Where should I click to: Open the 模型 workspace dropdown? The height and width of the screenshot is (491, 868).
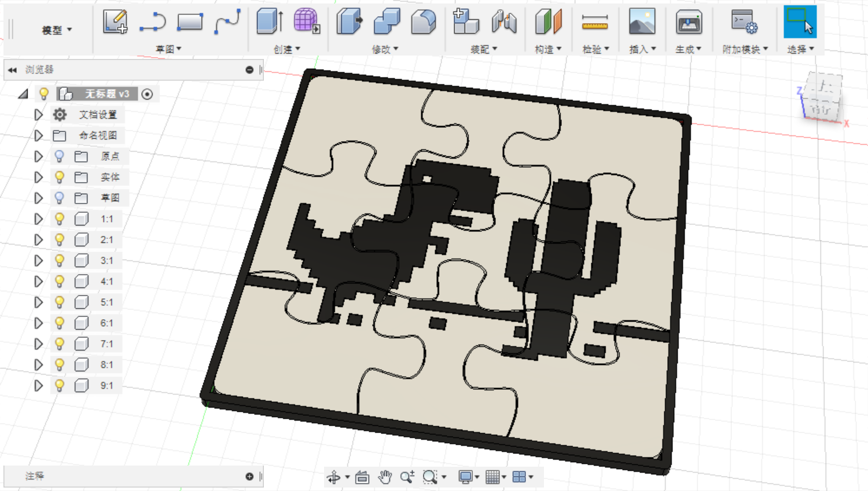(57, 29)
